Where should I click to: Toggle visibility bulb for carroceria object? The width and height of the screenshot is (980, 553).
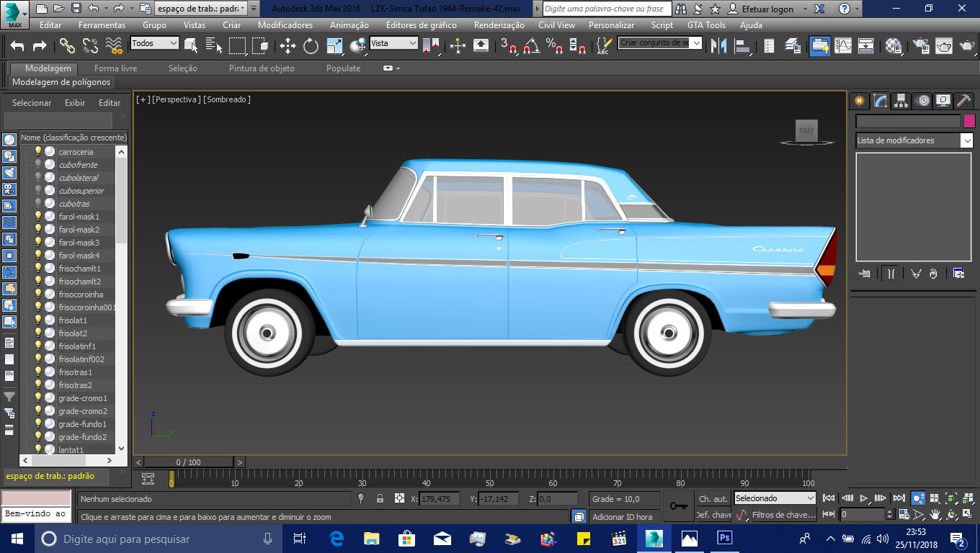coord(38,152)
